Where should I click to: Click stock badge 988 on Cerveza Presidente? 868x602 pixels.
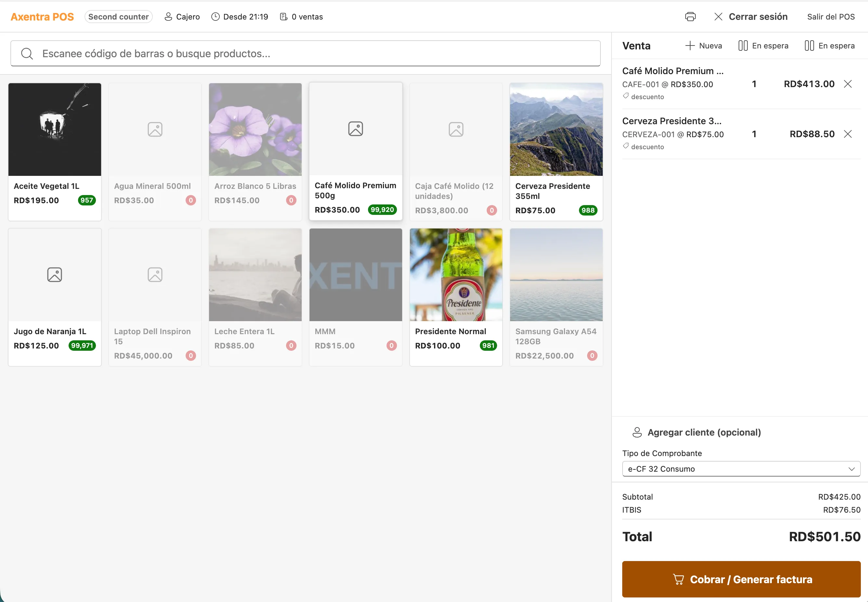pyautogui.click(x=588, y=211)
